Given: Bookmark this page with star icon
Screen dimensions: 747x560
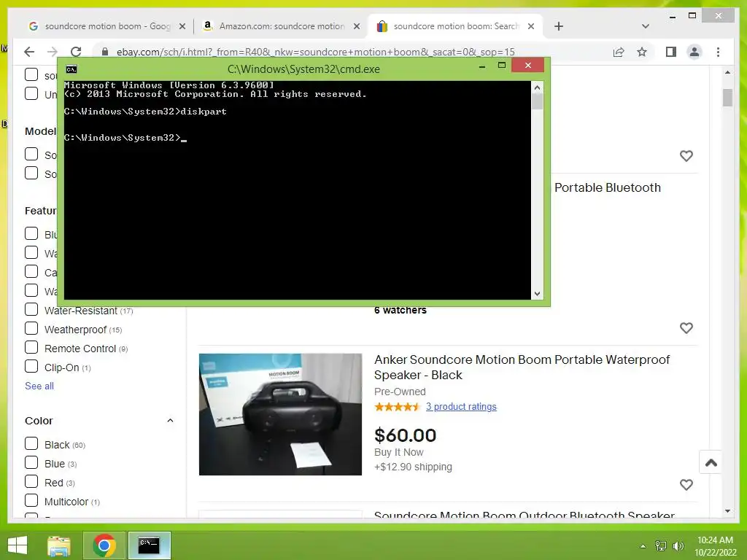Looking at the screenshot, I should [x=642, y=52].
